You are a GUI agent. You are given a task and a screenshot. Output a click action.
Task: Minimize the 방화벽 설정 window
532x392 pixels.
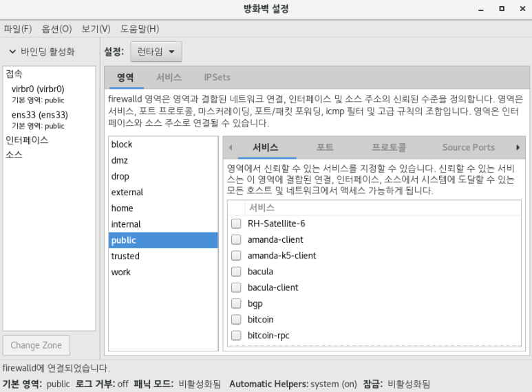tap(481, 9)
